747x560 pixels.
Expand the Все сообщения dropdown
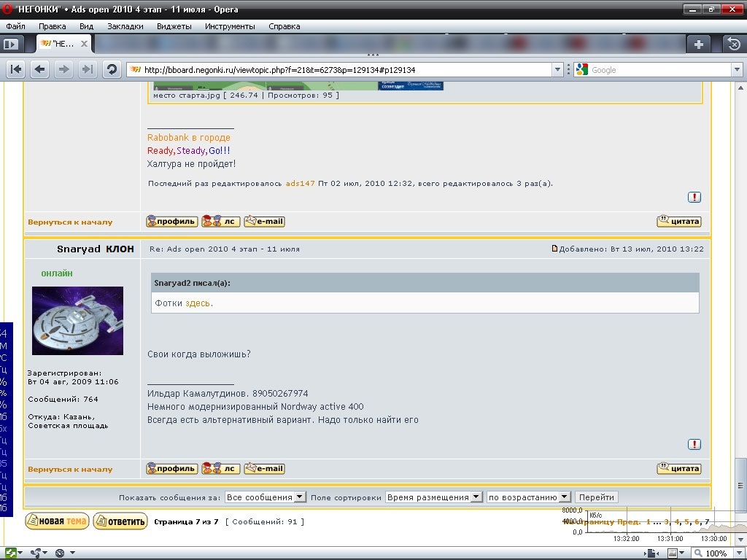point(265,497)
